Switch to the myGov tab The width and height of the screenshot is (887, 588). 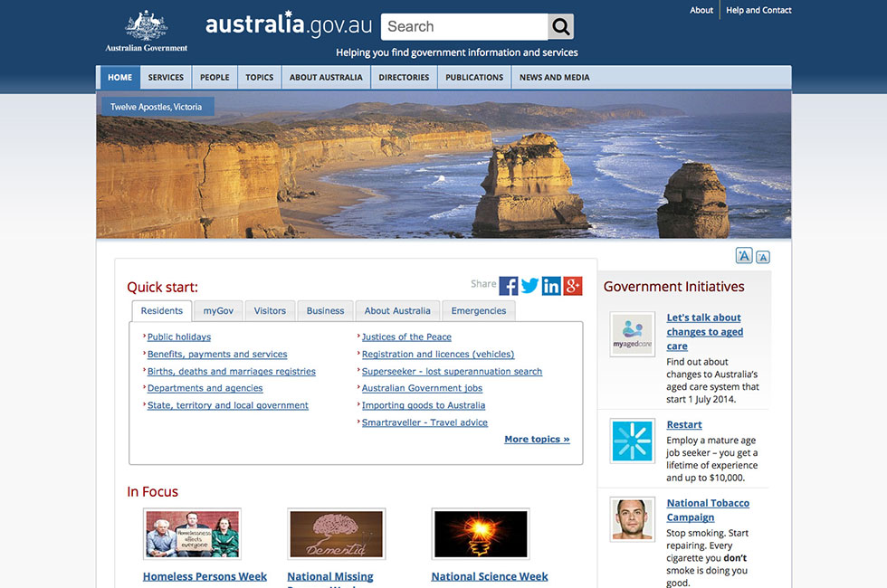[218, 311]
